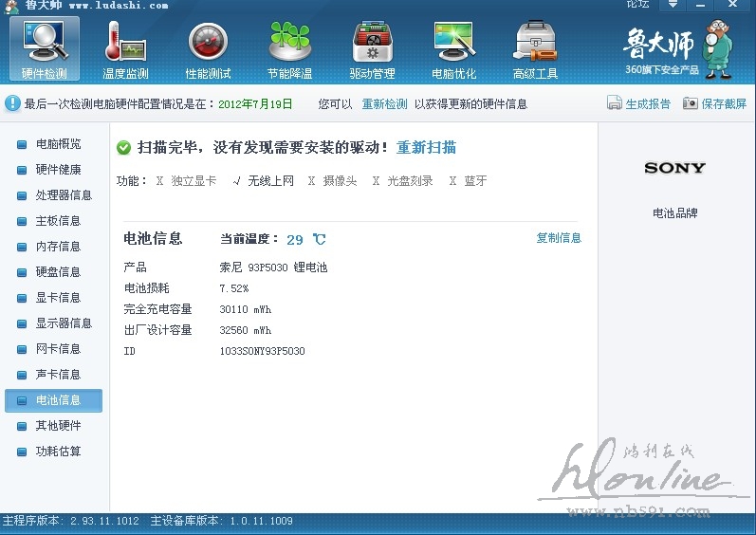Screen dimensions: 756x535
Task: Click the 独立显卡 feature label
Action: coord(194,181)
